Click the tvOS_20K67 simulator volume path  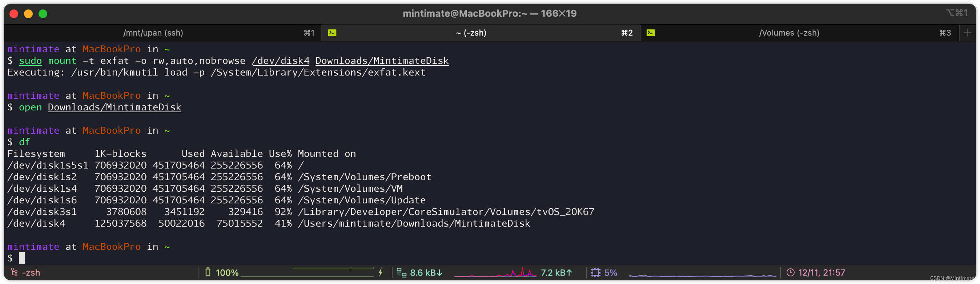[x=446, y=212]
